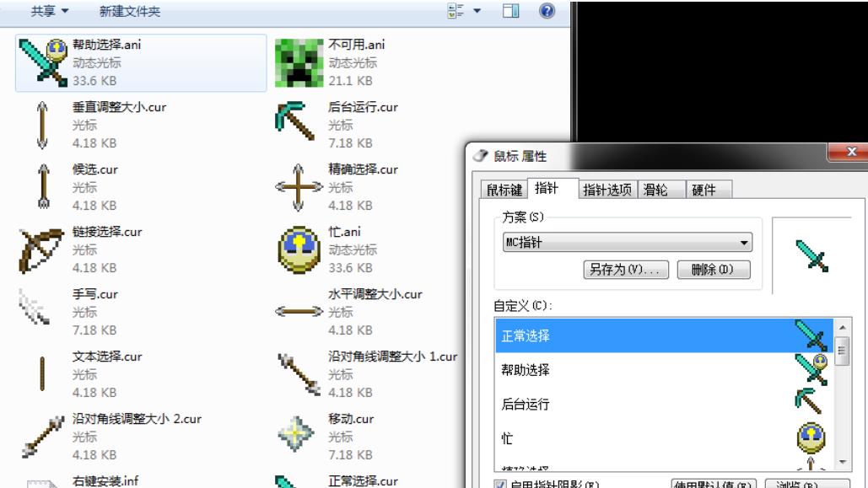Click the 链接选择.cur file name

pos(107,232)
